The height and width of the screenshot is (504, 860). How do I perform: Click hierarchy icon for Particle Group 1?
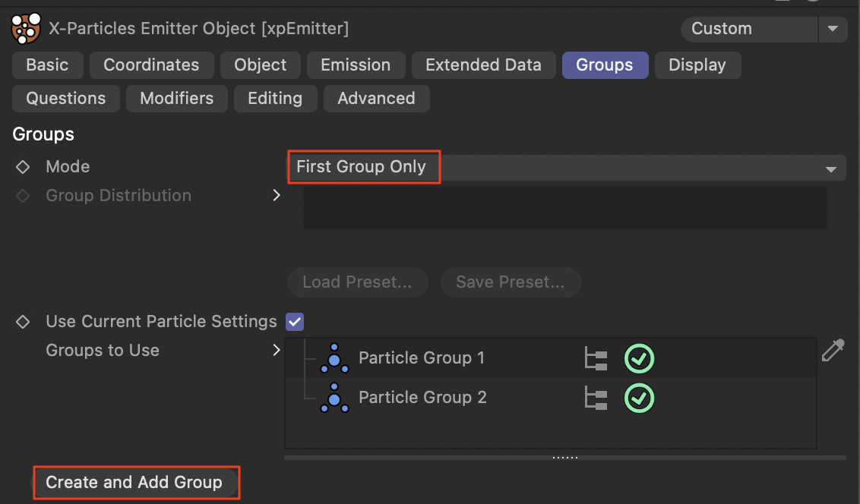[x=596, y=359]
